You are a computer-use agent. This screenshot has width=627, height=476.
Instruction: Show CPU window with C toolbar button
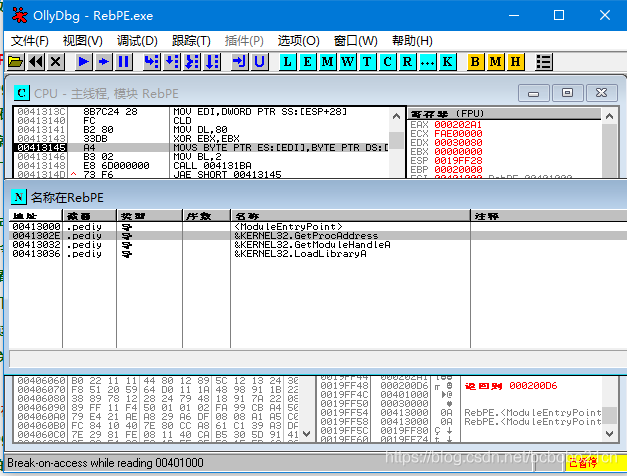pyautogui.click(x=387, y=62)
